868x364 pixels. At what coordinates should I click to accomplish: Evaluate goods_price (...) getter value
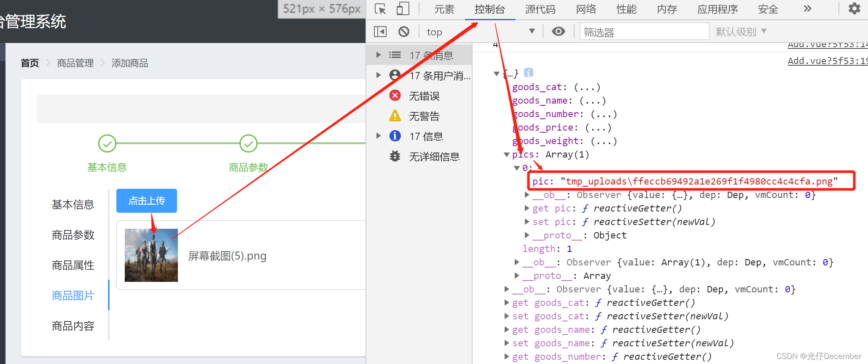point(598,128)
